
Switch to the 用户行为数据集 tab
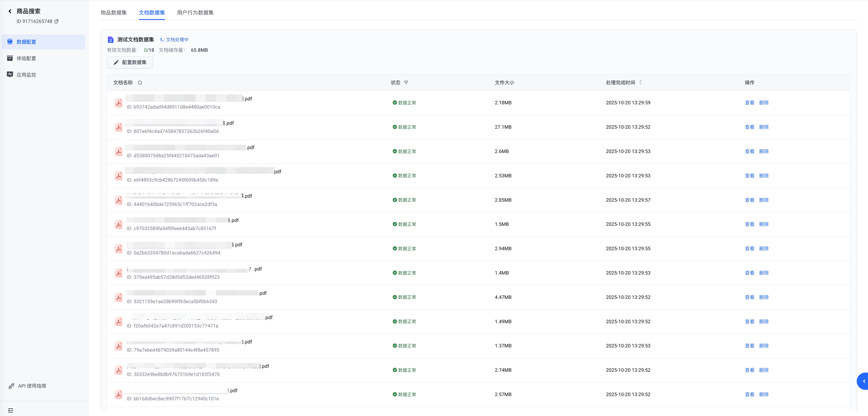click(x=195, y=12)
